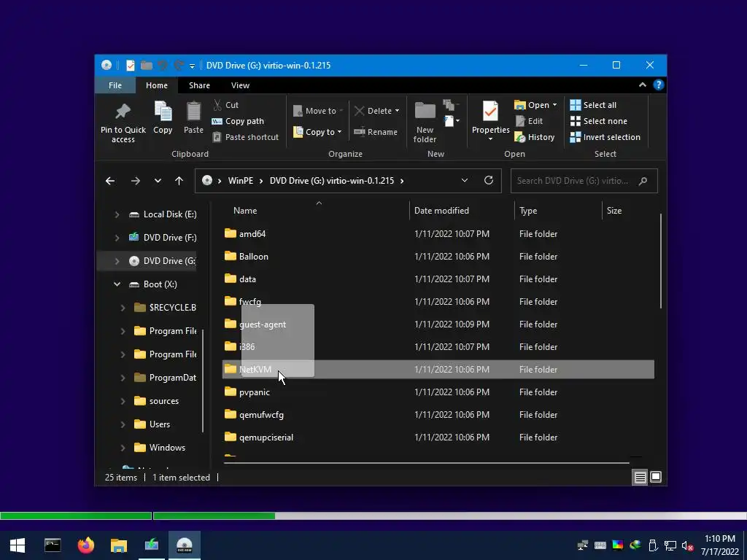Go up one folder level
This screenshot has height=560, width=747.
(x=179, y=181)
